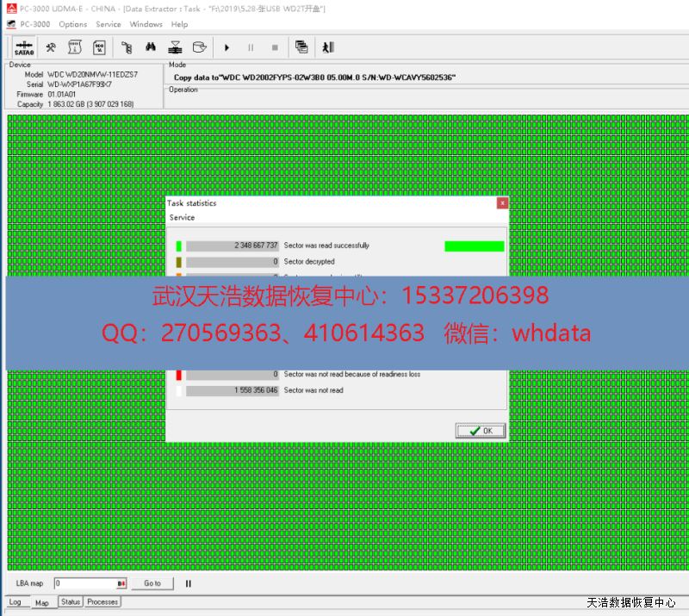
Task: Open Service menu in Task statistics dialog
Action: click(182, 218)
